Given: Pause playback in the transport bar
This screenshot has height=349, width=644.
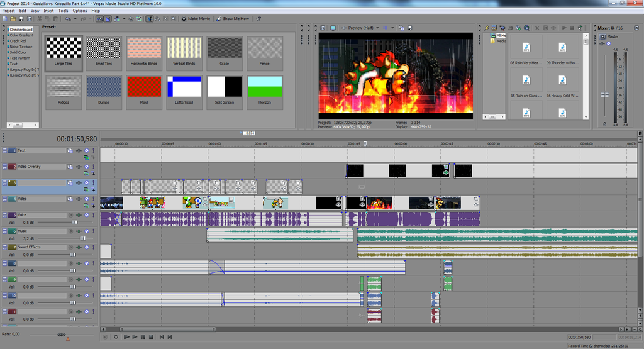Looking at the screenshot, I should coord(143,336).
